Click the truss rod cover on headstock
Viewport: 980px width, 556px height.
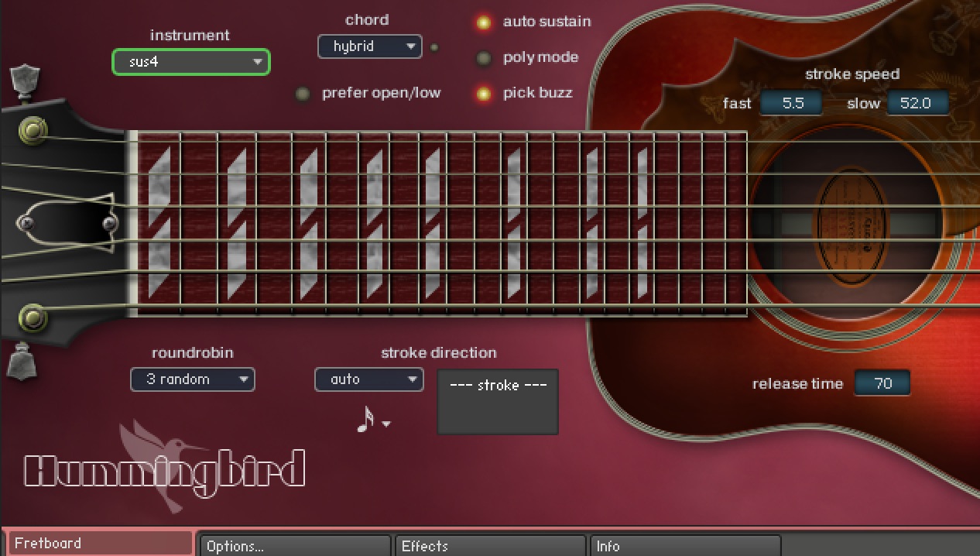(x=66, y=224)
